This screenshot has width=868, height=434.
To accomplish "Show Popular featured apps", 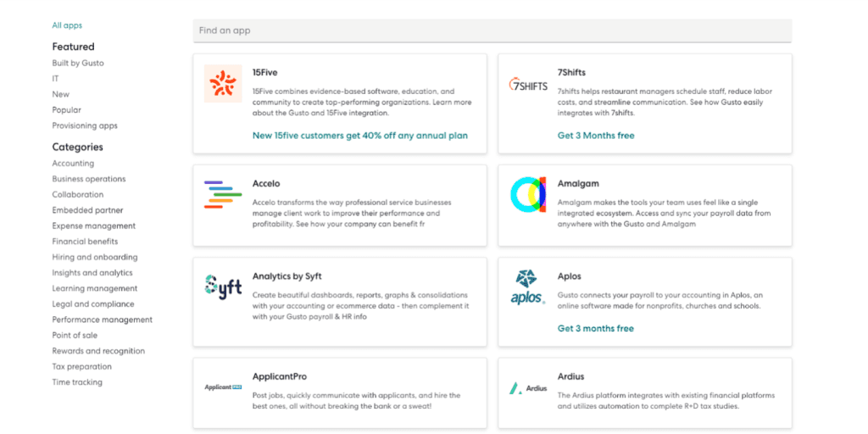I will (67, 110).
